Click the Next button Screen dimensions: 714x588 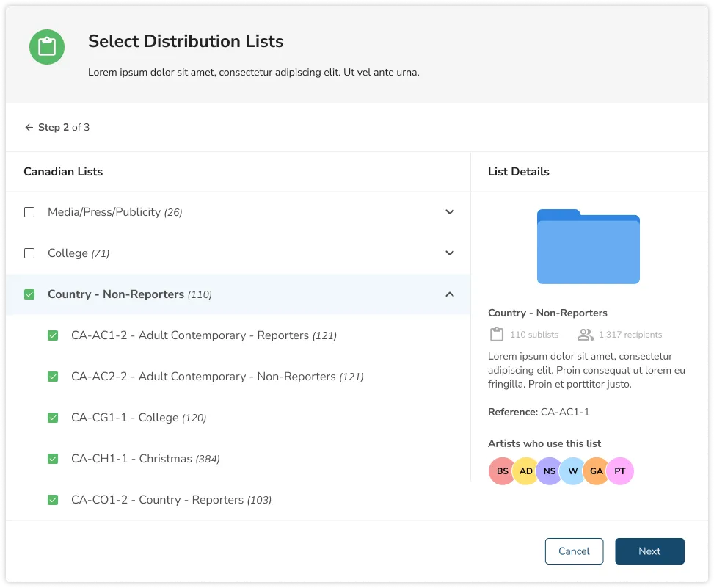(x=649, y=551)
